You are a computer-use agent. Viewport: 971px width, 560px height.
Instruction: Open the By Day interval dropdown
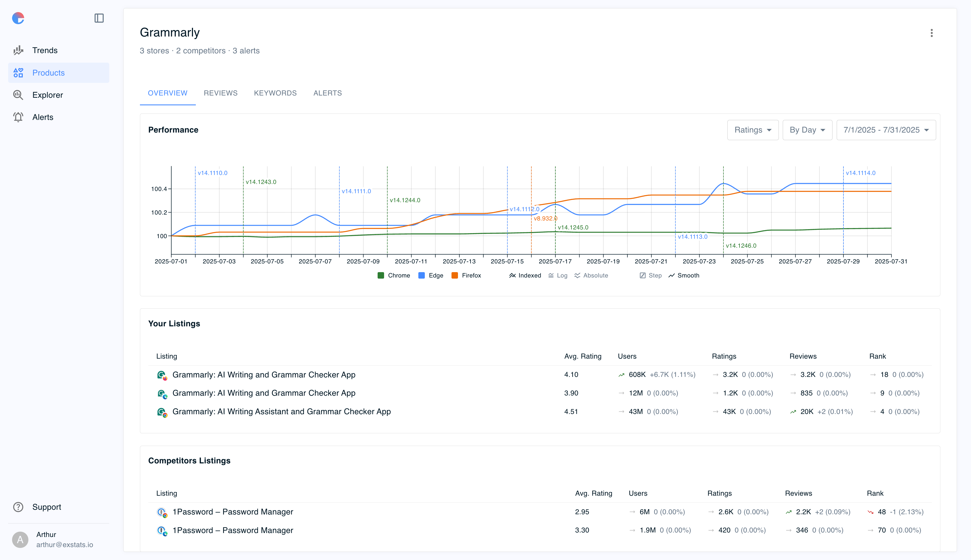point(807,130)
